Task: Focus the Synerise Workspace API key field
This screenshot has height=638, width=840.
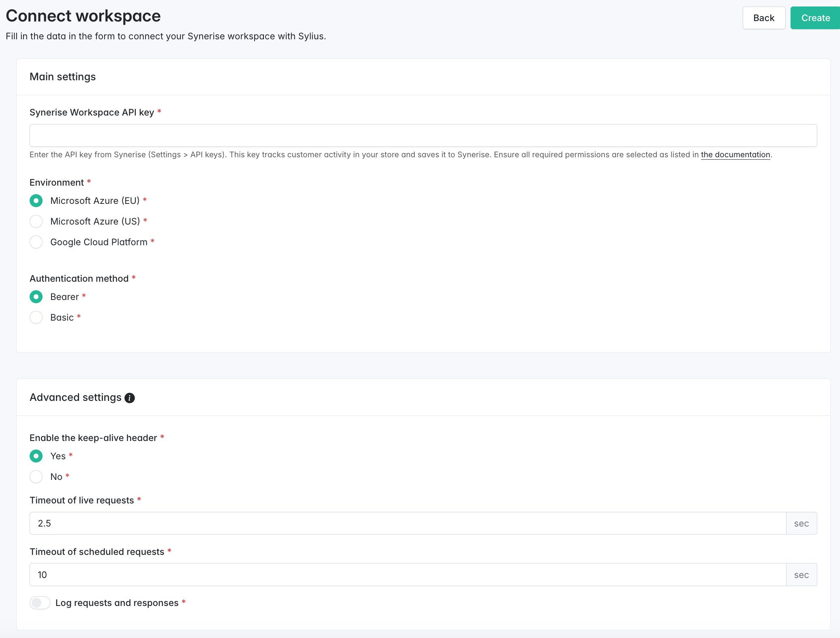Action: pos(423,135)
